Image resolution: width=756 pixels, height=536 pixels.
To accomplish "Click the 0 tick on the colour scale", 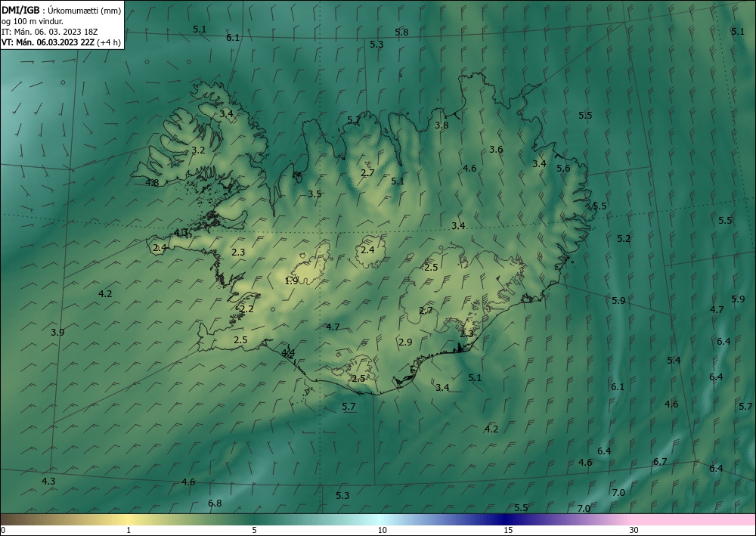I will point(3,530).
